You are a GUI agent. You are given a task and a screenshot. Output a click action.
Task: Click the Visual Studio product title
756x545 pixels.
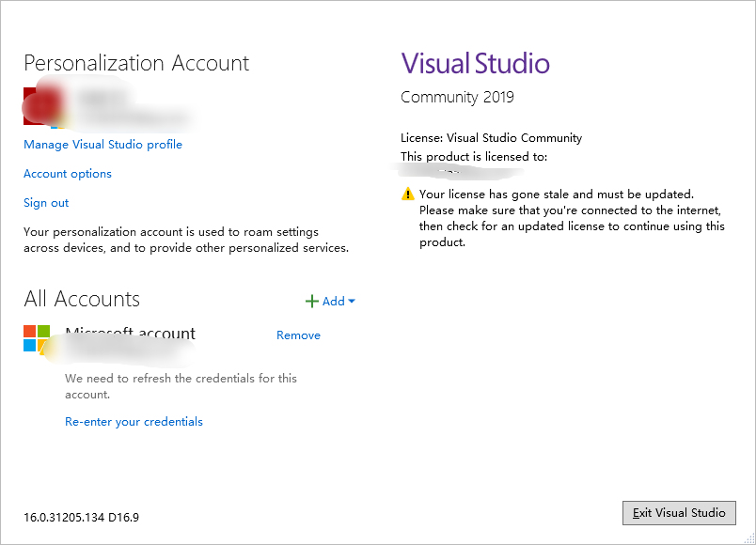pos(475,64)
